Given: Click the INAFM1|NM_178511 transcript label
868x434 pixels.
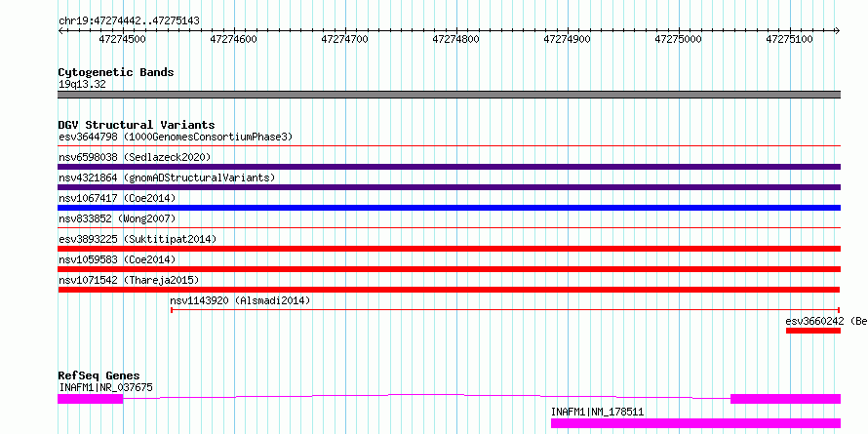Looking at the screenshot, I should tap(597, 412).
